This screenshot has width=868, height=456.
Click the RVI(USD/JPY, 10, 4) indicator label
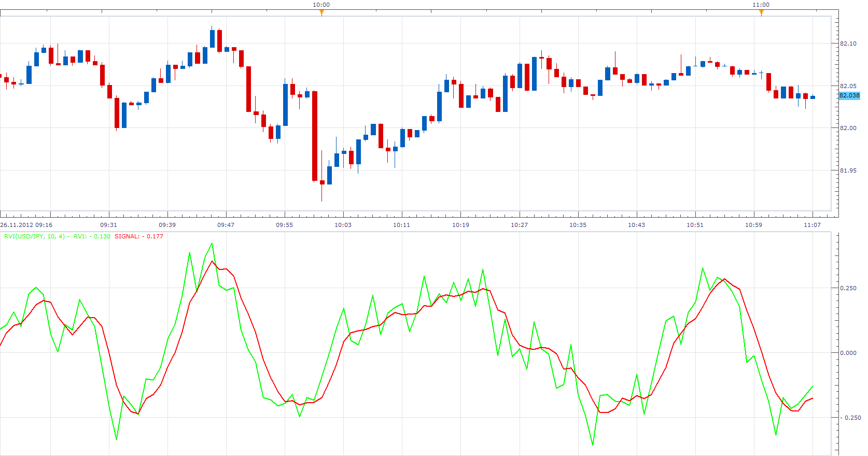35,236
